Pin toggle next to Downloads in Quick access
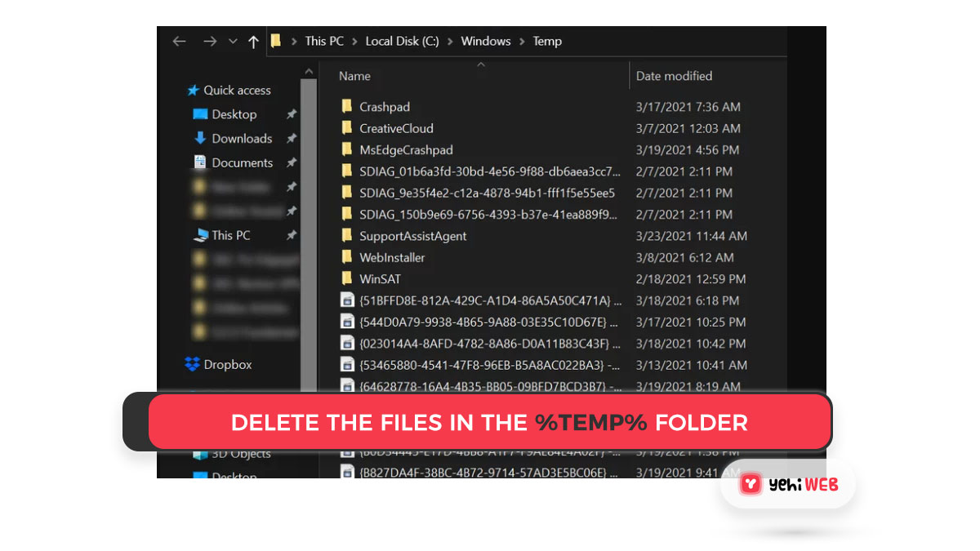 [x=292, y=139]
